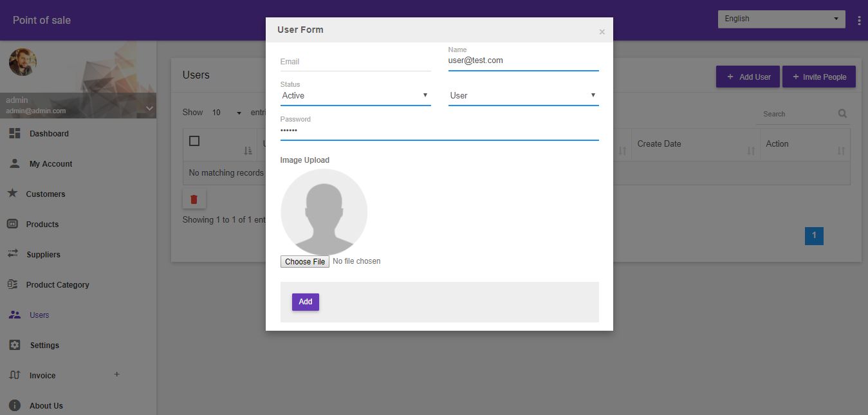Open About Us menu item text

46,405
